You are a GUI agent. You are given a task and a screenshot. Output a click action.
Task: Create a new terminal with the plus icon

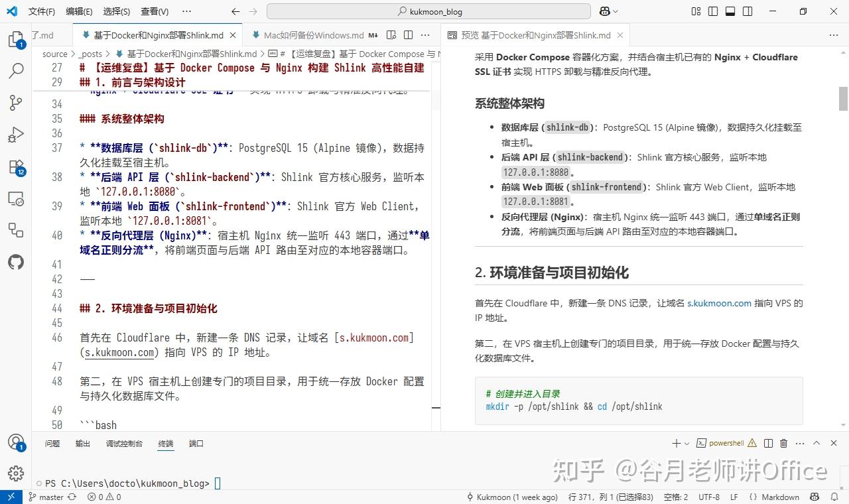pos(676,443)
